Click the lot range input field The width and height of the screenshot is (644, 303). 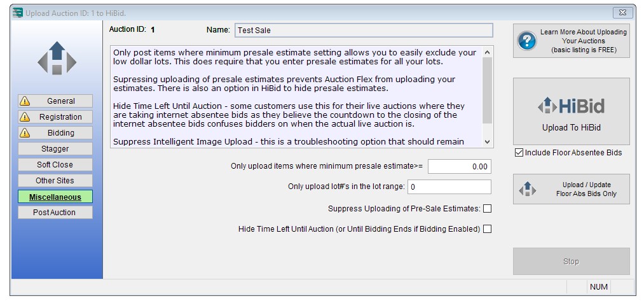(449, 187)
